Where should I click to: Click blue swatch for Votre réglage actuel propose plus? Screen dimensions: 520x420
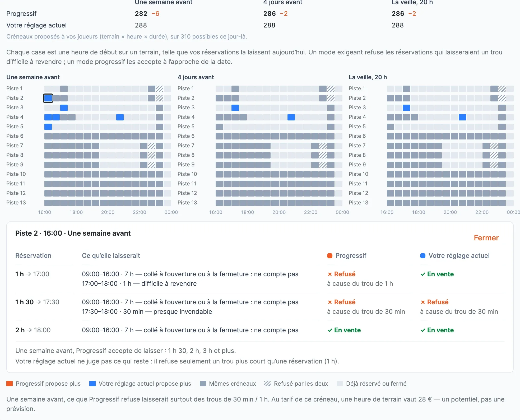92,384
